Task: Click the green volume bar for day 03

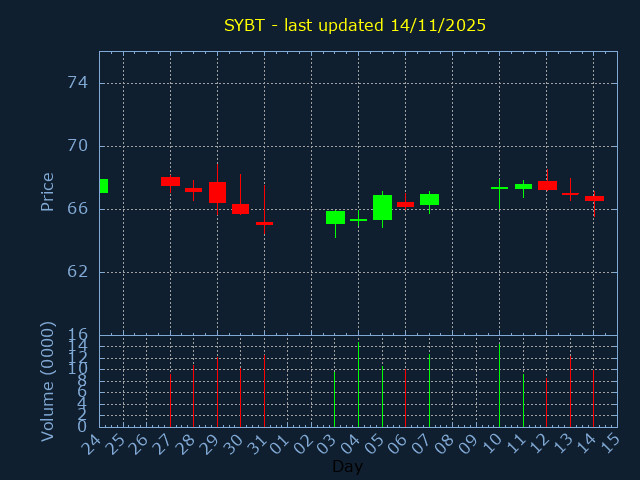Action: 335,399
